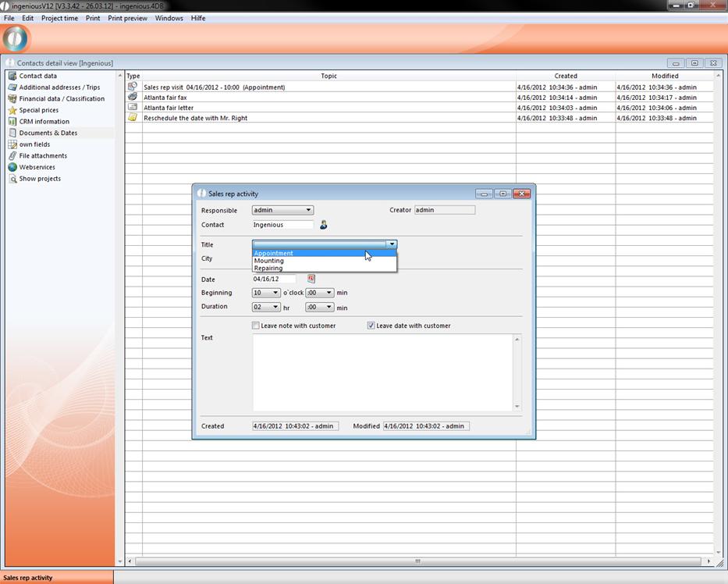Image resolution: width=728 pixels, height=584 pixels.
Task: Open the calendar picker next to Date
Action: (x=311, y=279)
